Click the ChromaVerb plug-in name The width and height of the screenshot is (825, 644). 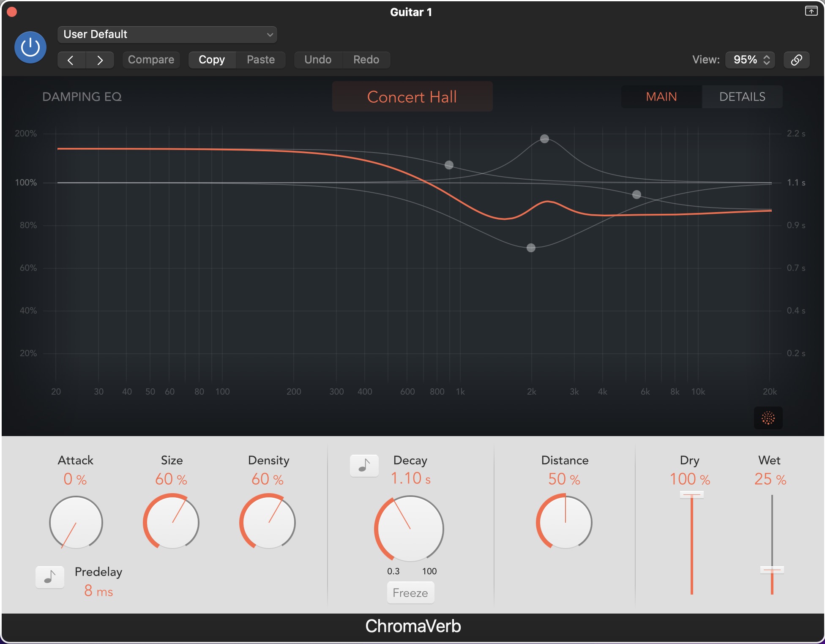click(413, 626)
